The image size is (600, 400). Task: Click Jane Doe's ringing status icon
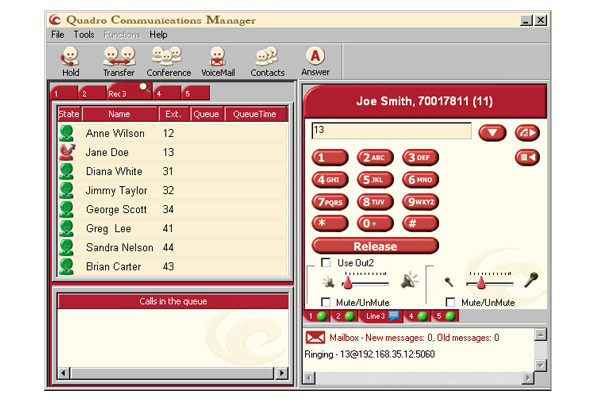pyautogui.click(x=67, y=152)
